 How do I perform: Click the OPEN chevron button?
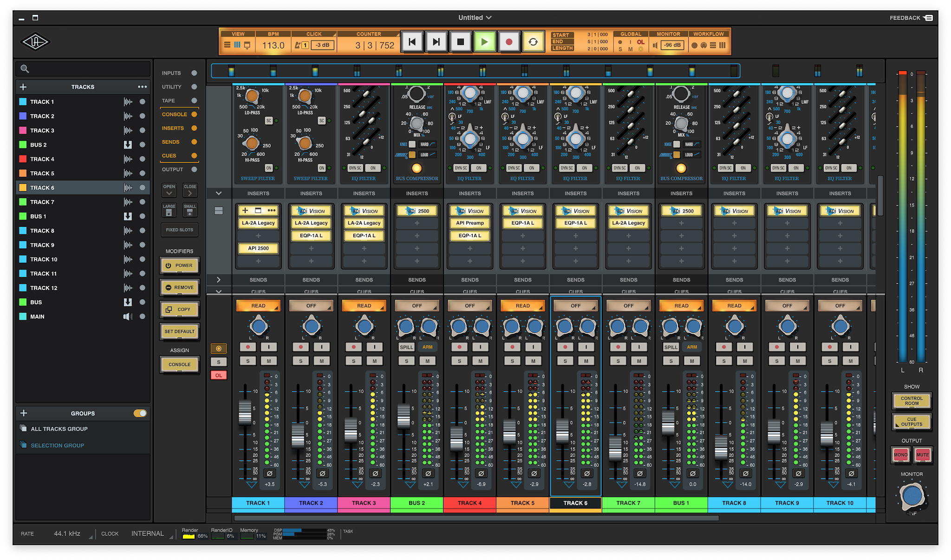pos(169,190)
